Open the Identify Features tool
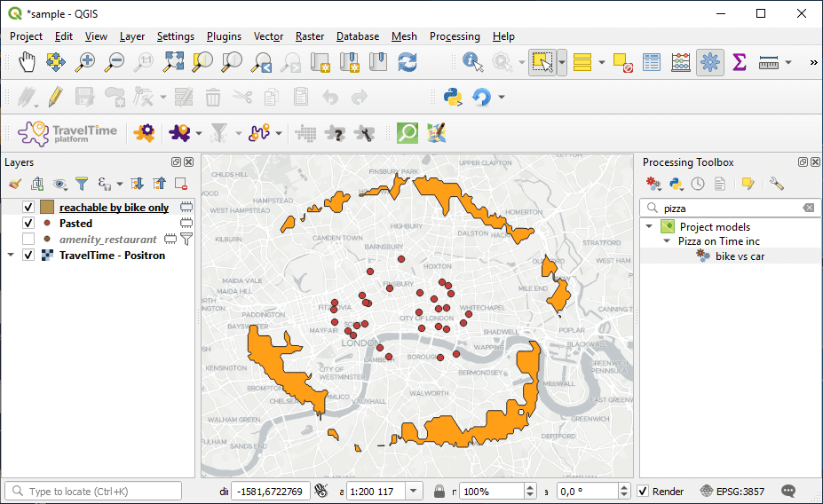 pos(472,62)
